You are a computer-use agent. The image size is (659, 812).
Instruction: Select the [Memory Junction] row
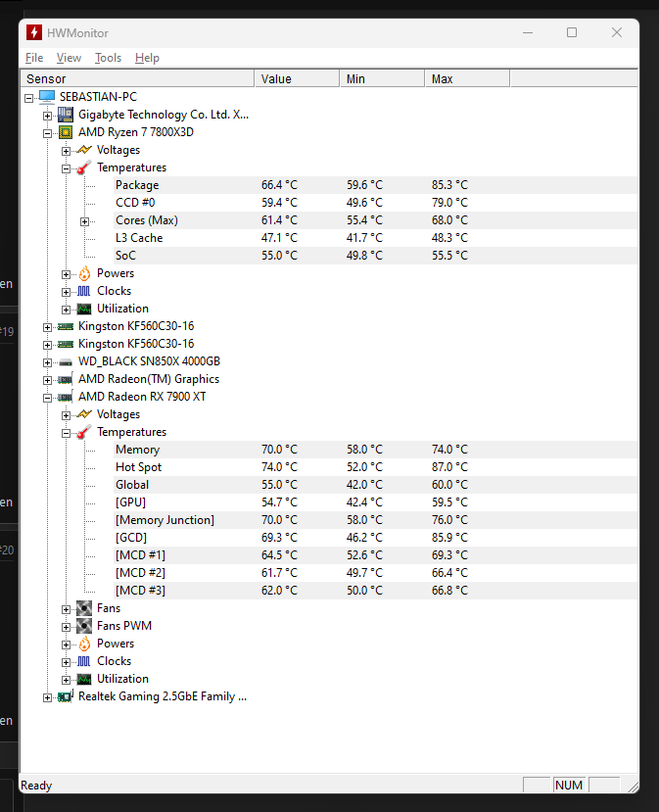click(x=376, y=520)
